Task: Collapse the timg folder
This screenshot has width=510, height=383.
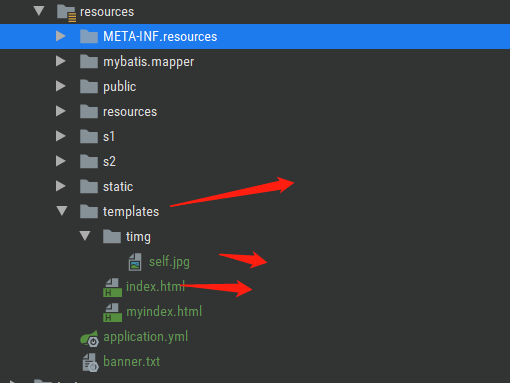Action: (85, 236)
